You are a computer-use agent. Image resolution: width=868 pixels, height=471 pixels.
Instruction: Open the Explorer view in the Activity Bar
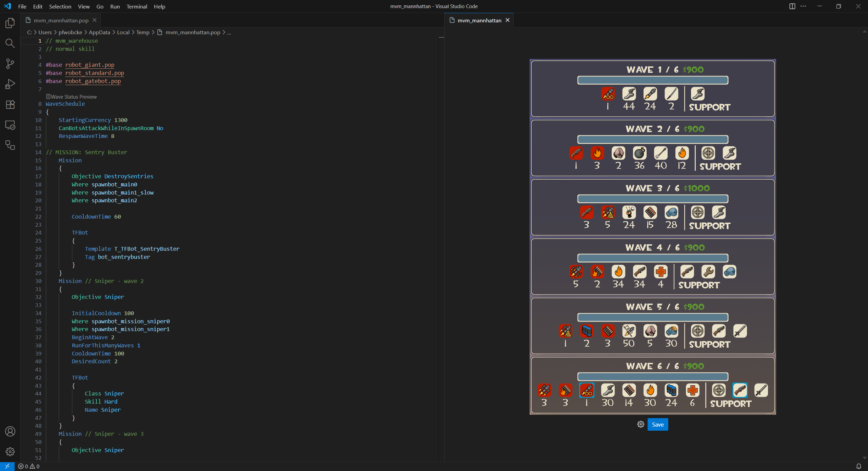pos(10,23)
